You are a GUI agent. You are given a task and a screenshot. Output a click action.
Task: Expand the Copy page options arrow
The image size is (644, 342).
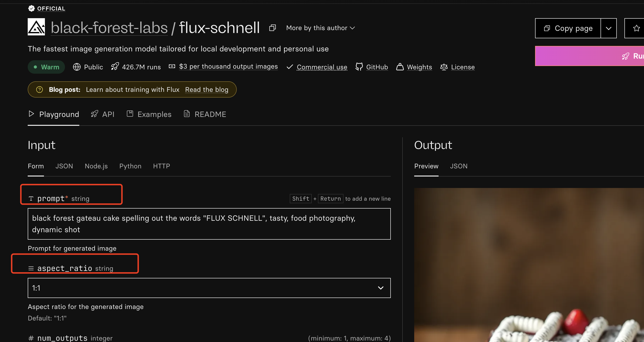pos(608,28)
